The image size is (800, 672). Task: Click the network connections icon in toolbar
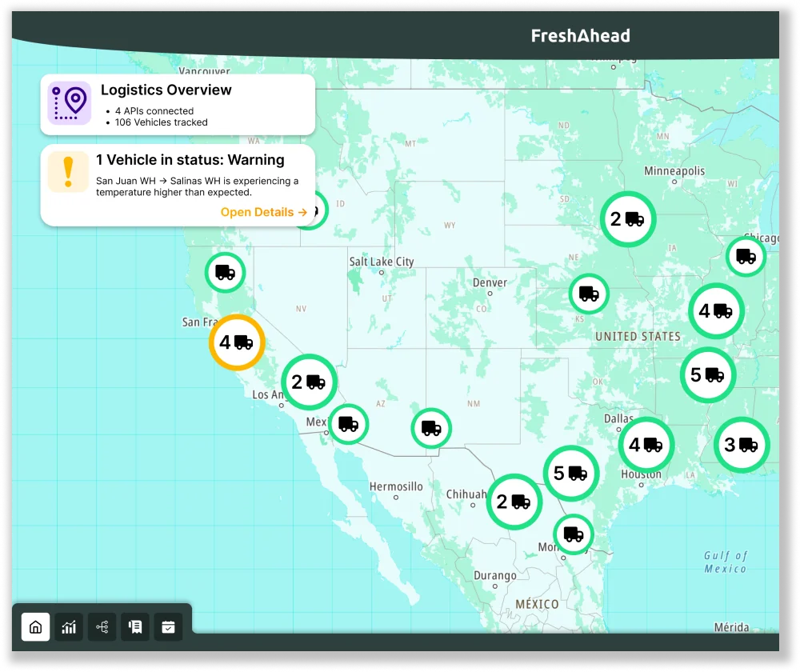pos(102,627)
